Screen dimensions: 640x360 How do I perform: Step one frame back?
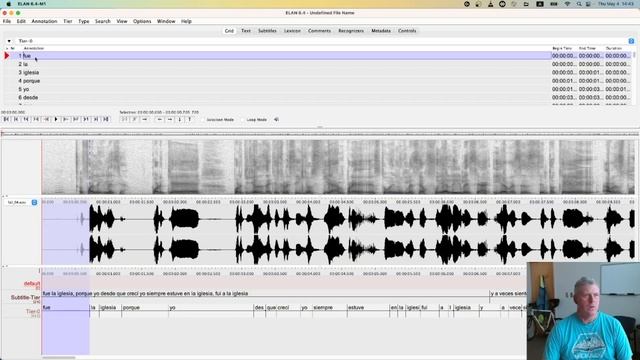[36, 119]
